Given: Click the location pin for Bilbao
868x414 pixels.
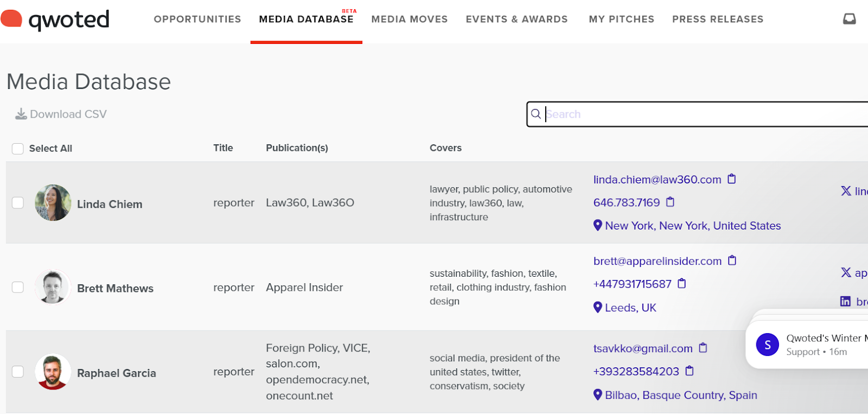Looking at the screenshot, I should click(x=598, y=394).
